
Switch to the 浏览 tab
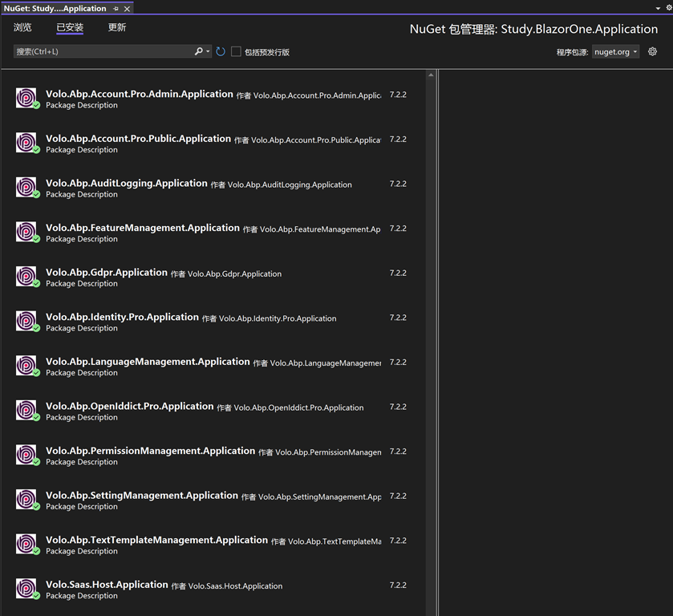coord(22,27)
